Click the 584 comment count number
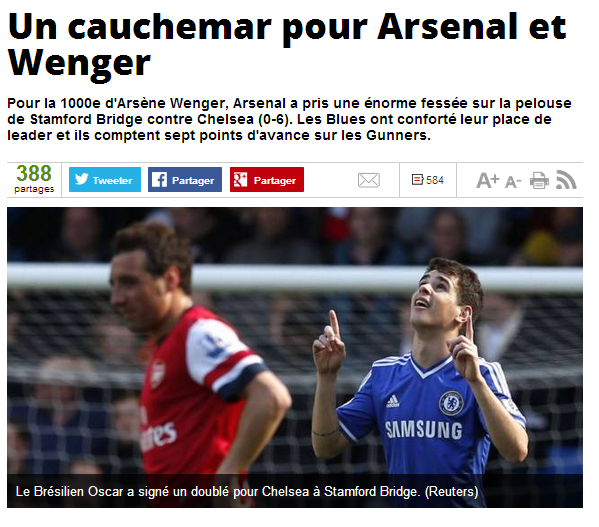 click(435, 180)
